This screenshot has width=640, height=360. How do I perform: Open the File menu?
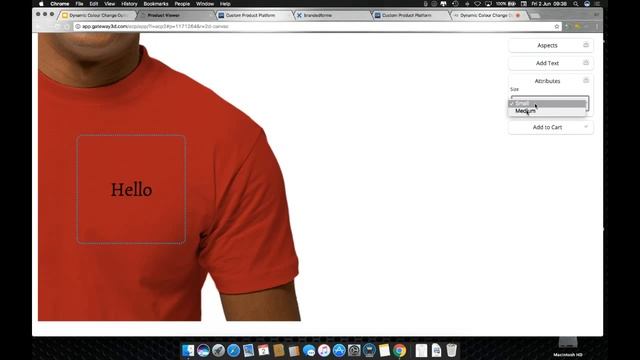click(79, 4)
